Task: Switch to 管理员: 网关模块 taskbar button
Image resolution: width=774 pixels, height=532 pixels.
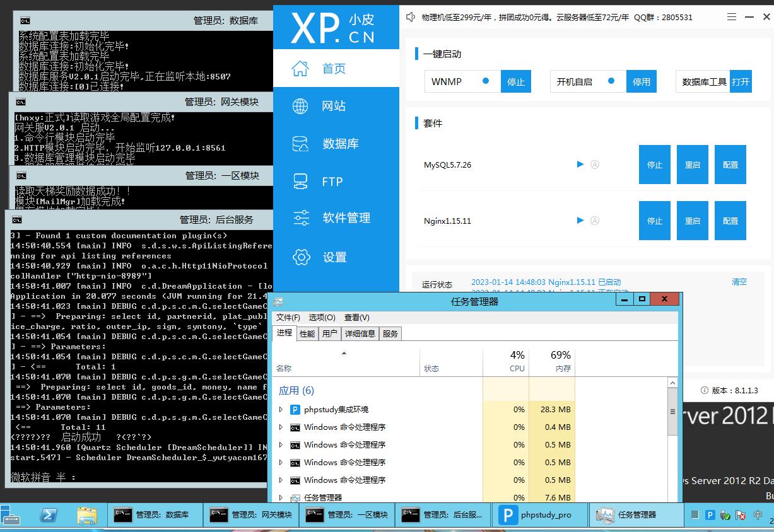Action: click(252, 515)
